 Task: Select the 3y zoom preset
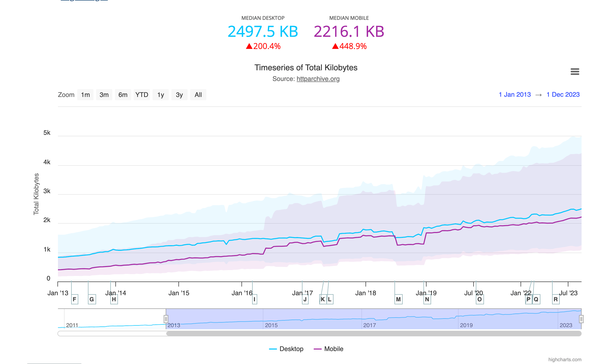pos(179,94)
